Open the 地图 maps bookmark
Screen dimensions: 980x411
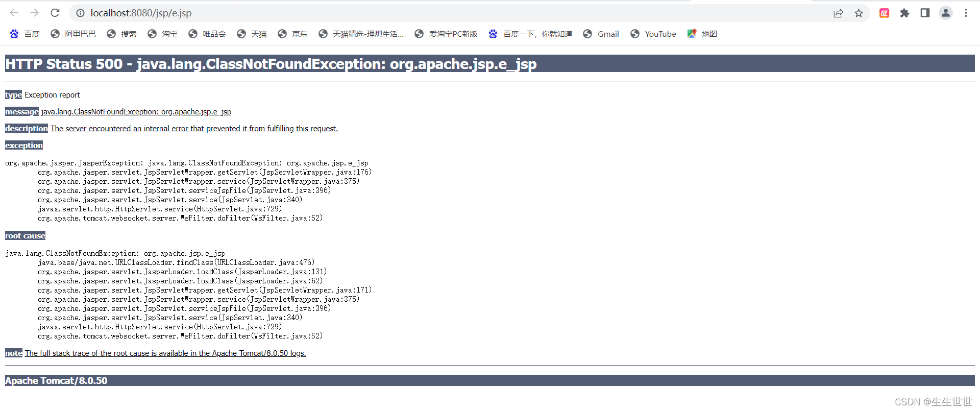click(x=702, y=34)
